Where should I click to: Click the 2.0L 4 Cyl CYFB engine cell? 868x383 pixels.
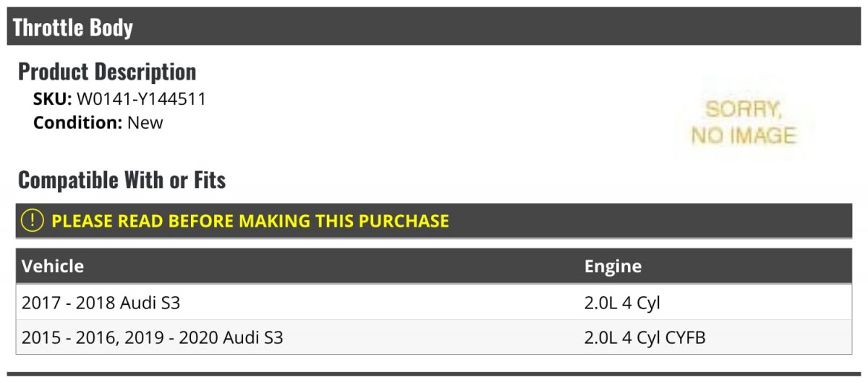coord(645,337)
